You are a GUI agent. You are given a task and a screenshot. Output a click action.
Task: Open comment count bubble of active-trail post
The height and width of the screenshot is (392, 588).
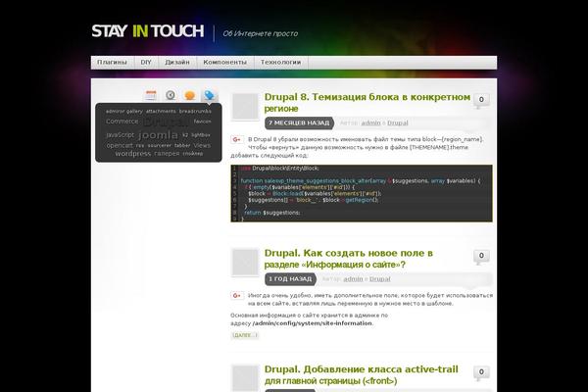(x=481, y=372)
